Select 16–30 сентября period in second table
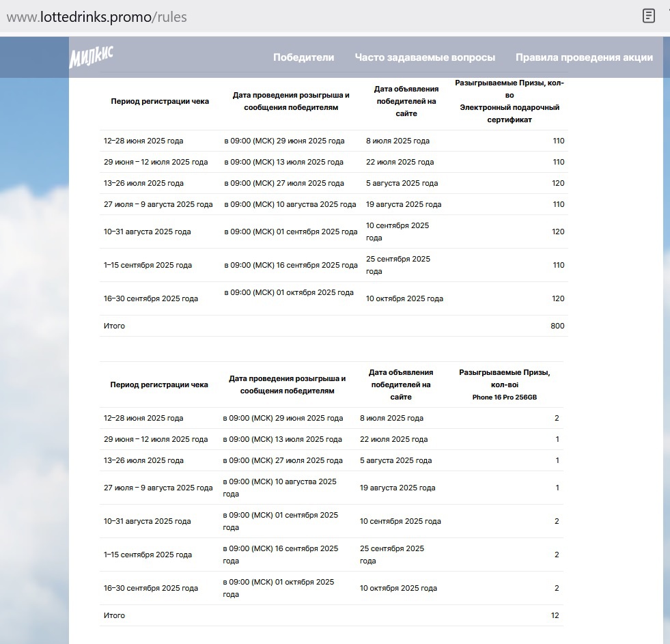Viewport: 670px width, 644px height. coord(151,588)
